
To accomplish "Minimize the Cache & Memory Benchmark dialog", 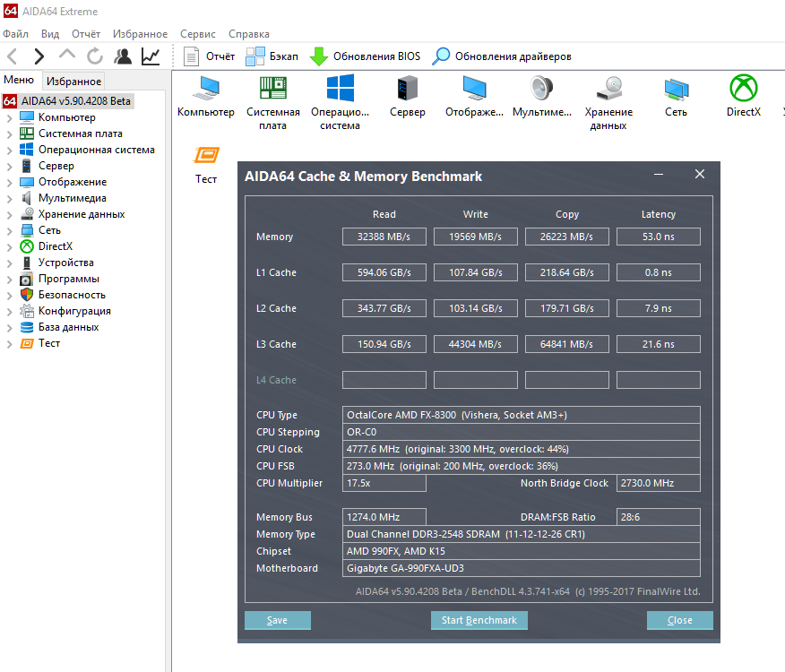I will point(659,174).
